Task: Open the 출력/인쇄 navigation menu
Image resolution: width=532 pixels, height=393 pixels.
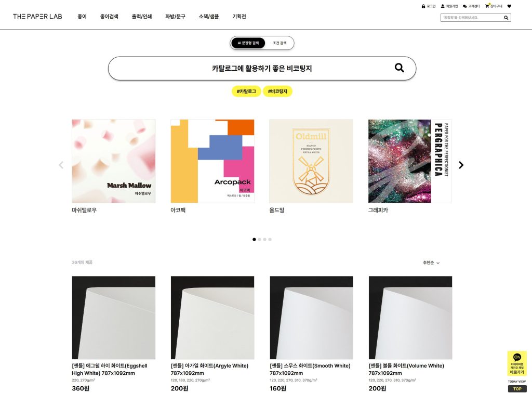Action: coord(141,16)
